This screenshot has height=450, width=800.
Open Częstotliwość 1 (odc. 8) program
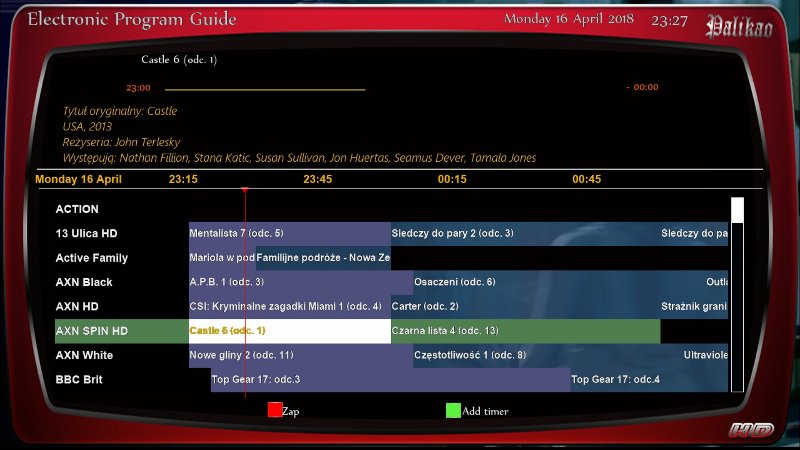547,355
